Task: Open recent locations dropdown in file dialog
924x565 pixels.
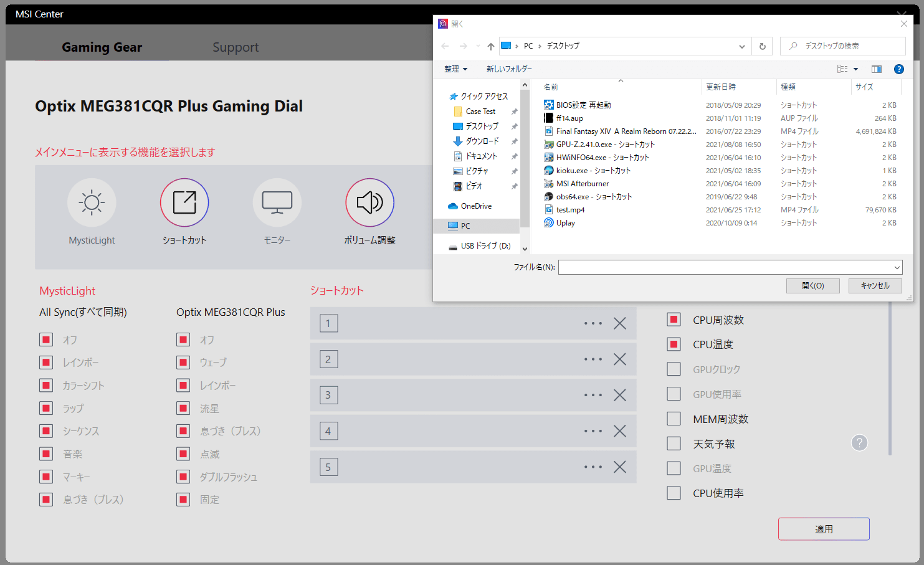Action: point(478,46)
